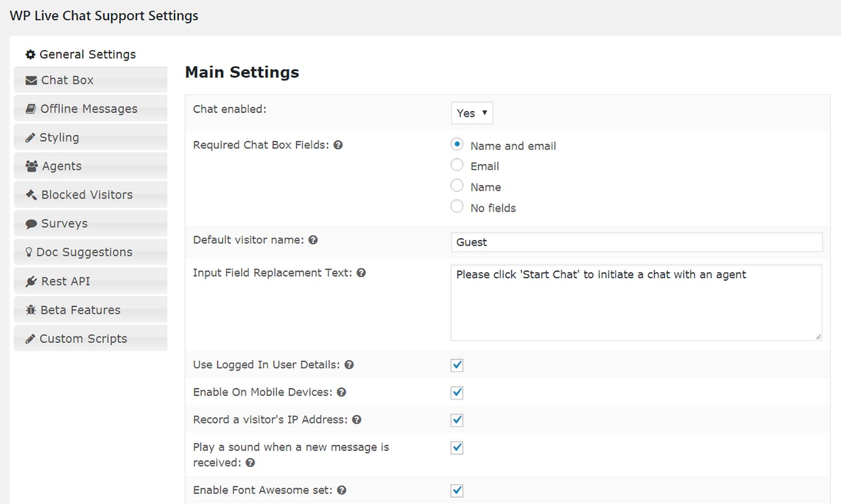Toggle Enable On Mobile Devices checkbox

[457, 393]
